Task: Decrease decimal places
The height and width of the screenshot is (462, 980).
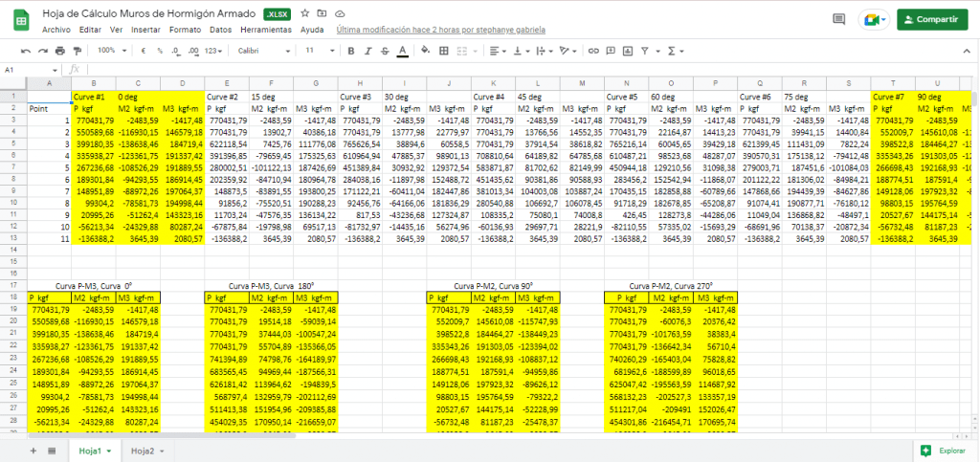Action: coord(176,51)
